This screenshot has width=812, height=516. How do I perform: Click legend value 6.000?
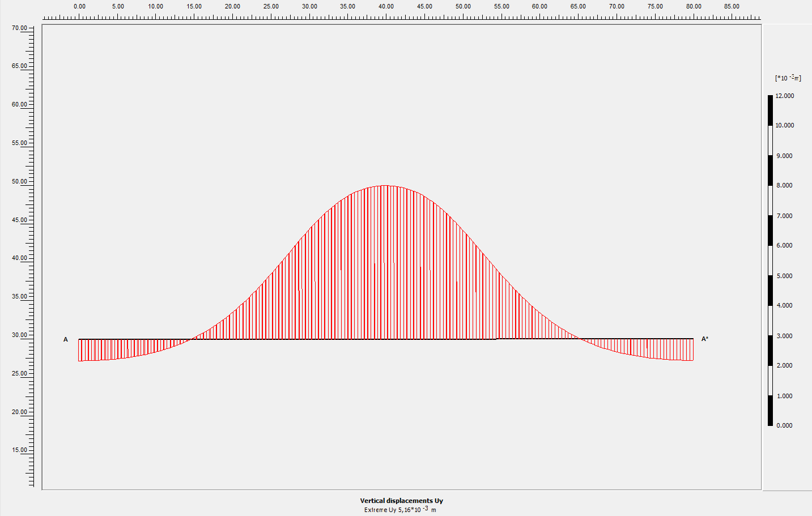(785, 245)
